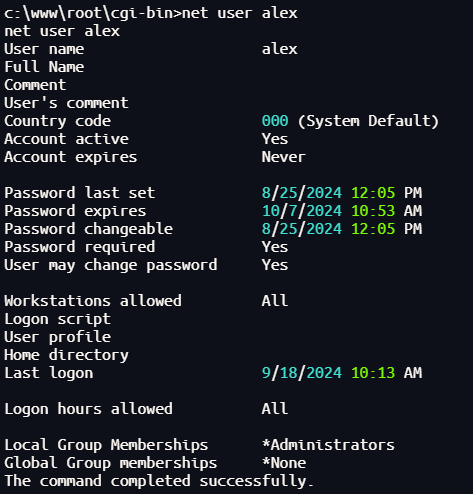
Task: Click the Password expires date 10/7/2024
Action: [302, 211]
